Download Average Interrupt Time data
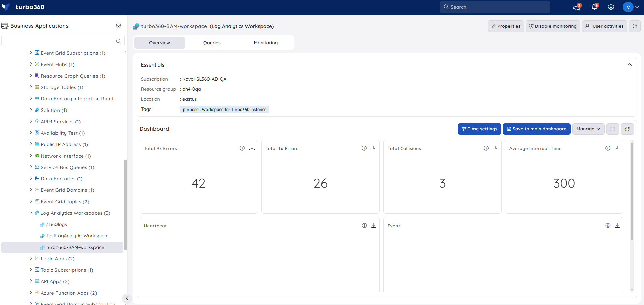 [617, 148]
